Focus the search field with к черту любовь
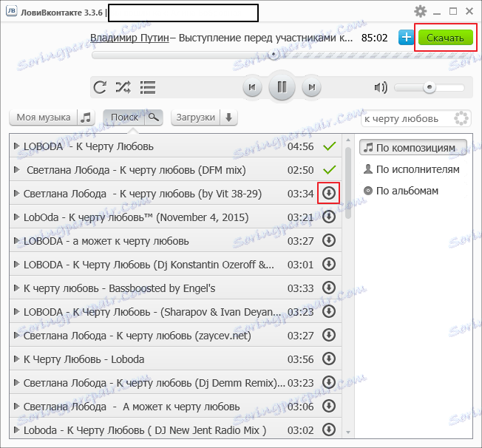The width and height of the screenshot is (482, 448). click(416, 119)
